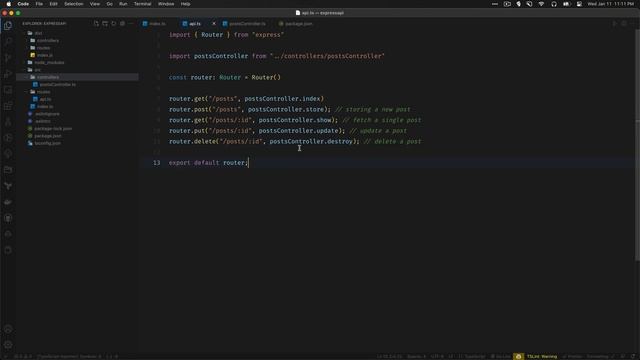Screen dimensions: 640x360
Task: Open package.json in the Explorer tree
Action: (x=78, y=136)
